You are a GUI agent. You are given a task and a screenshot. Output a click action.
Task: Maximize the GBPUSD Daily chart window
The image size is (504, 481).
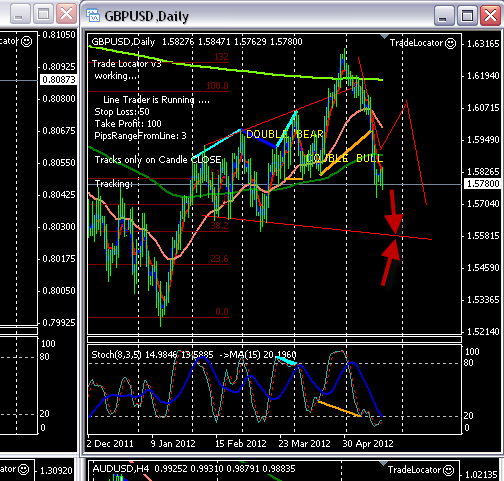click(x=467, y=15)
